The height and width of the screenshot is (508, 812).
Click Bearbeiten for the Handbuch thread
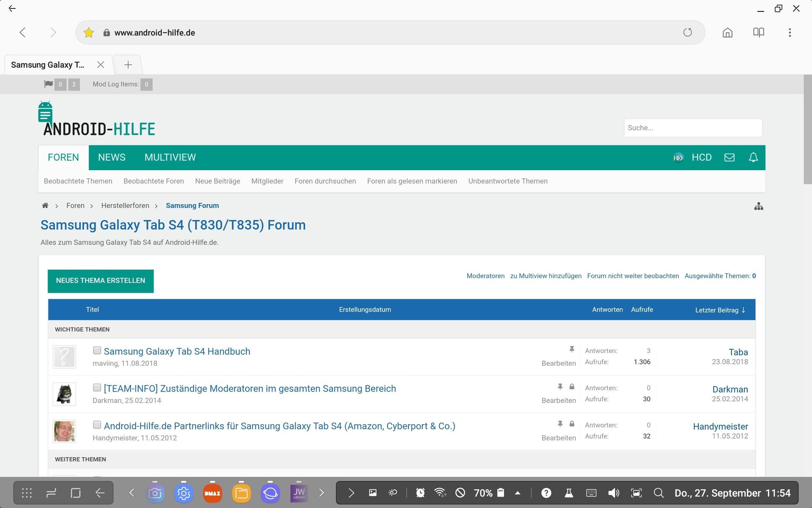559,363
